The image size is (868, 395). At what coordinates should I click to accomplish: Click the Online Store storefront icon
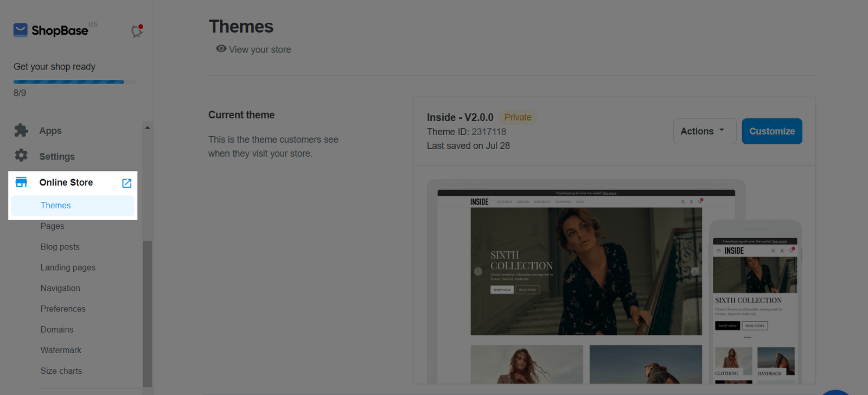21,182
